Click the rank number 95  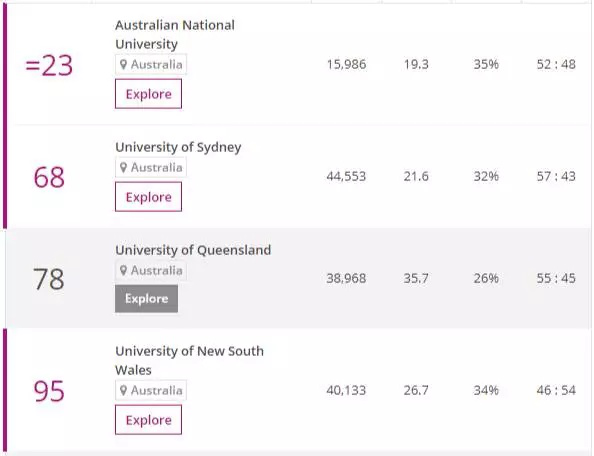tap(49, 391)
